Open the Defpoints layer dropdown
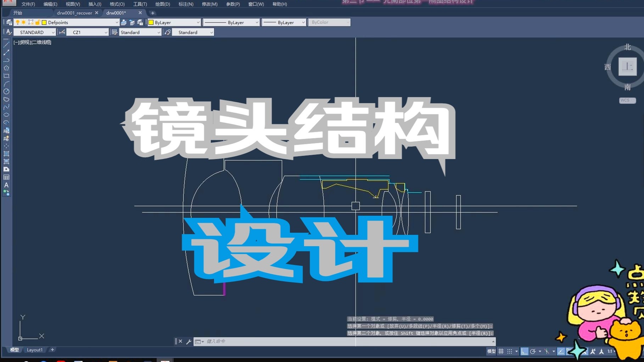The height and width of the screenshot is (362, 644). [117, 22]
